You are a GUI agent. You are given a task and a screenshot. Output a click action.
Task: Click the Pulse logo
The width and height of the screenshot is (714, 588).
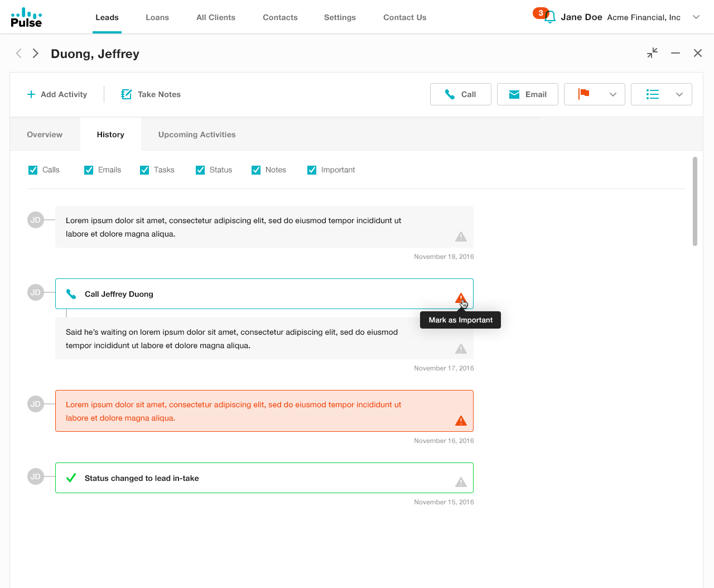click(x=26, y=17)
